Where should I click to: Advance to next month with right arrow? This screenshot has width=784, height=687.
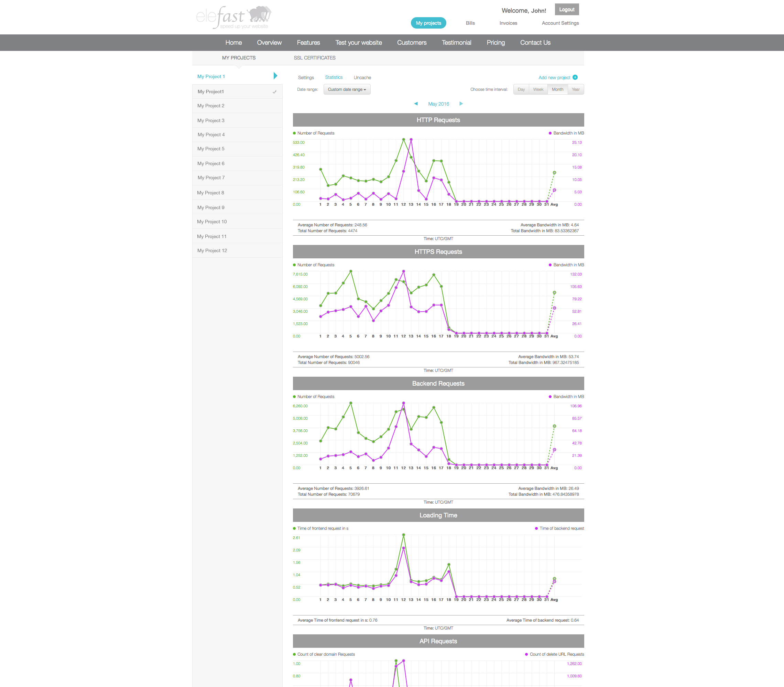tap(461, 104)
